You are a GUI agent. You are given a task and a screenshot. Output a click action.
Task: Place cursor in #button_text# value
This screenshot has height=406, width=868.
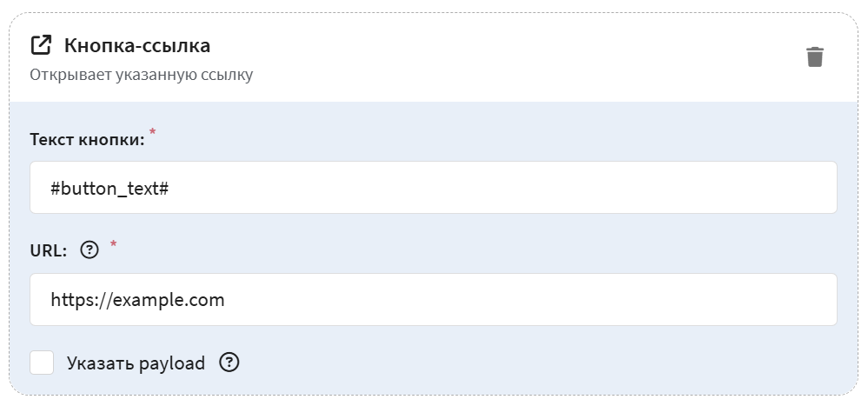point(109,189)
